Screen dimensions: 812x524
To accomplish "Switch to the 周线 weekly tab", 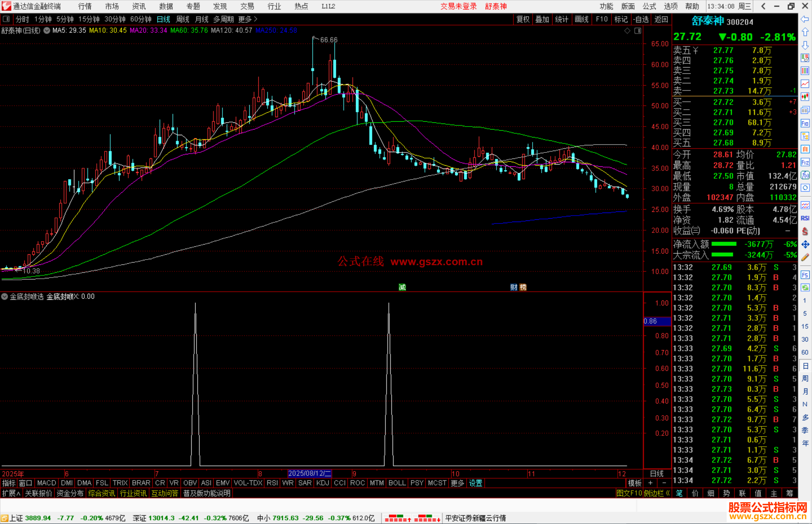I will (x=182, y=19).
